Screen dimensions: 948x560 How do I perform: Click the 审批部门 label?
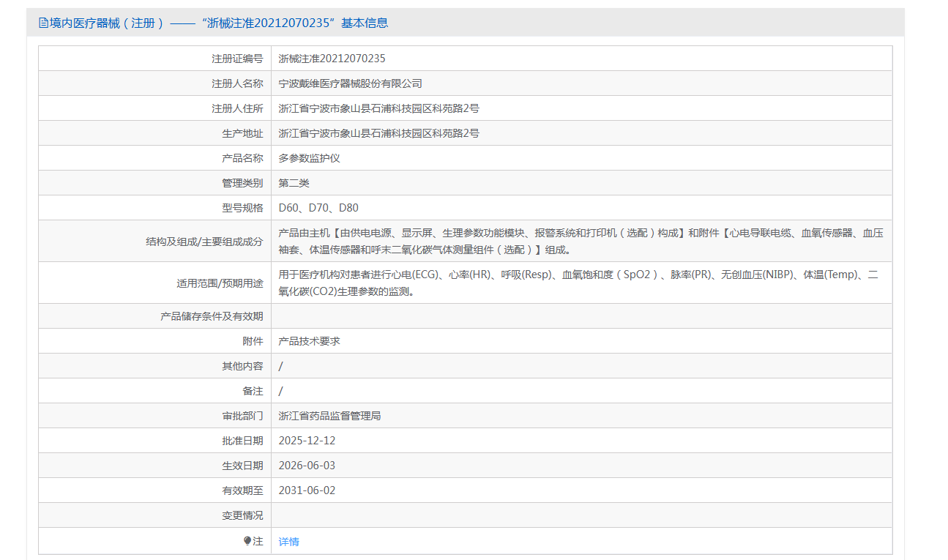click(x=242, y=416)
